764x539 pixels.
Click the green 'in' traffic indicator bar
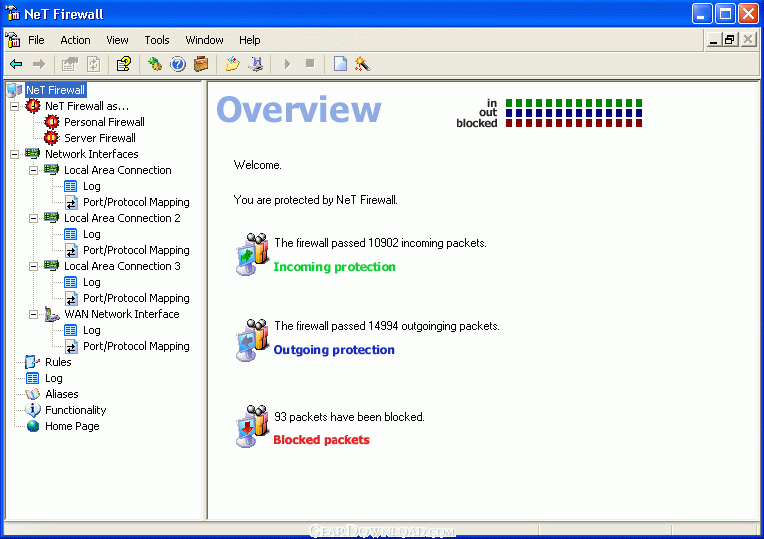click(x=574, y=103)
